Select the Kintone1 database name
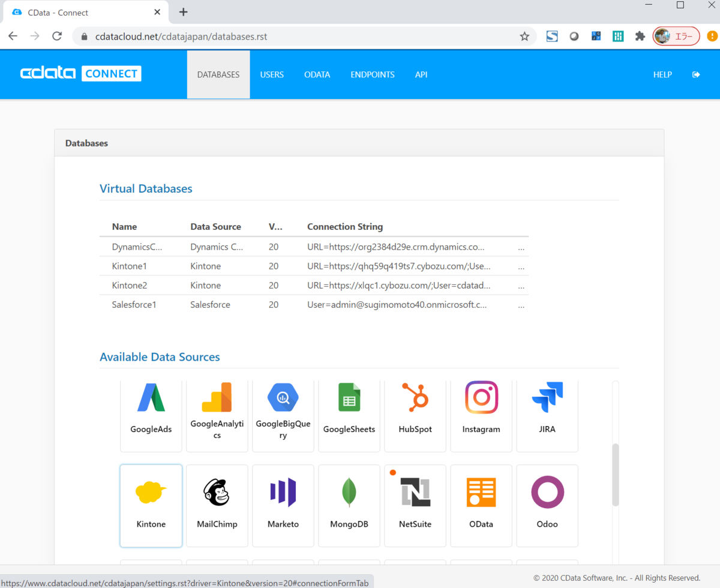Viewport: 720px width, 588px height. 130,266
